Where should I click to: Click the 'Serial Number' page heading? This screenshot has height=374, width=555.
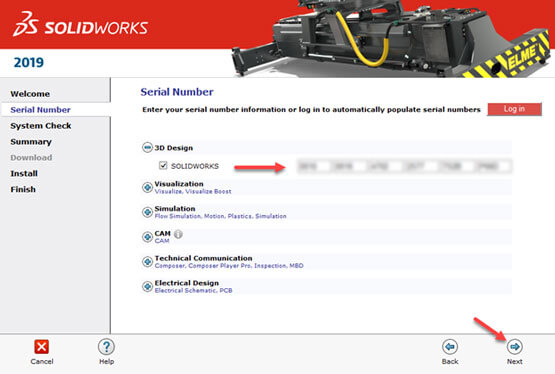pos(177,92)
